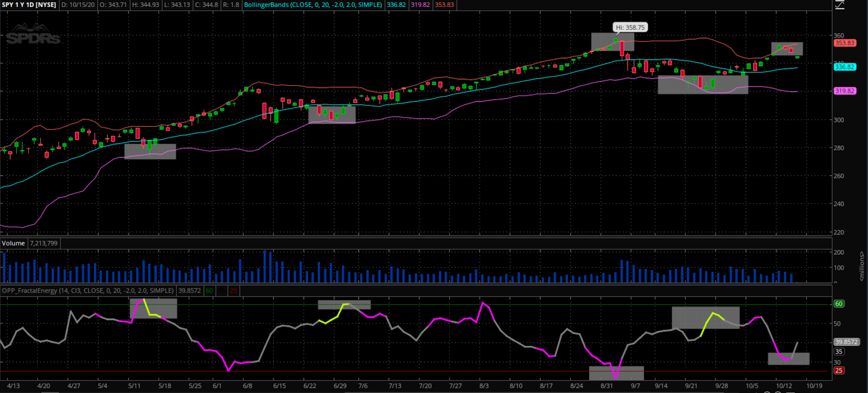Click the cyan 336.82 midline axis bubble
The height and width of the screenshot is (393, 868).
pyautogui.click(x=845, y=67)
